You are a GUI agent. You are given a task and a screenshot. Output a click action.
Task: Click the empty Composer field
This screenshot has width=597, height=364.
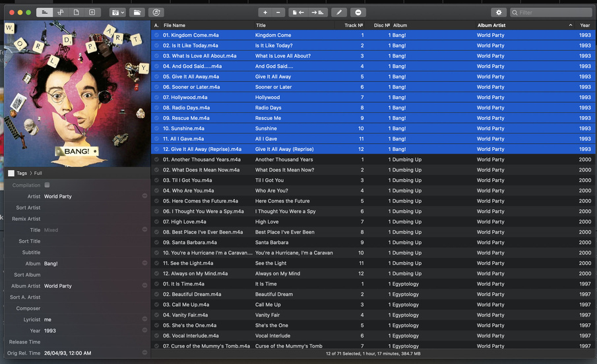[x=92, y=309]
